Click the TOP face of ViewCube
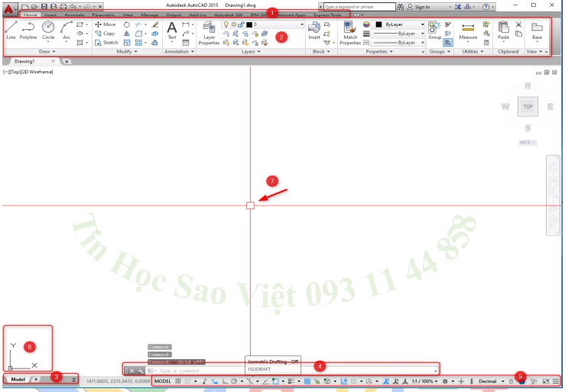 click(x=528, y=107)
